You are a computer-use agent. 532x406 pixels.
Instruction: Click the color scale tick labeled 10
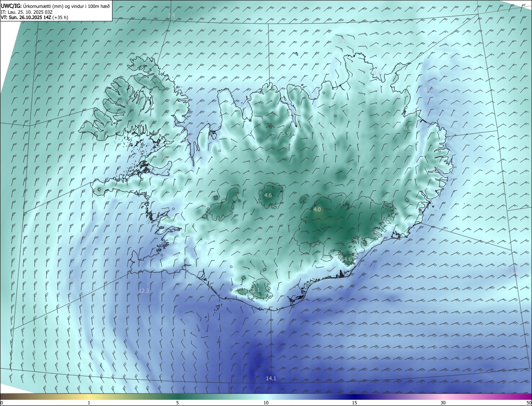(x=266, y=403)
